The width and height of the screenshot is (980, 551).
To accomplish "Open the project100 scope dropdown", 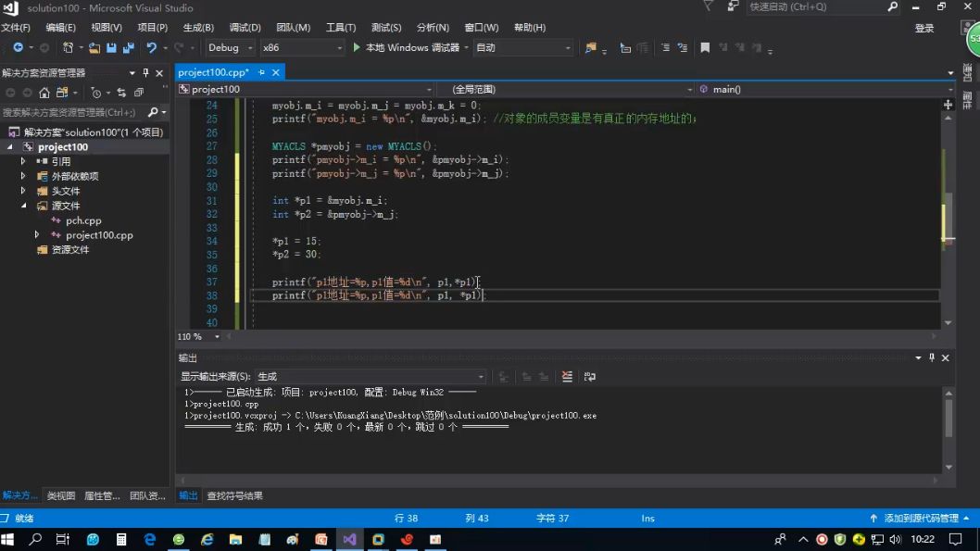I will (305, 89).
